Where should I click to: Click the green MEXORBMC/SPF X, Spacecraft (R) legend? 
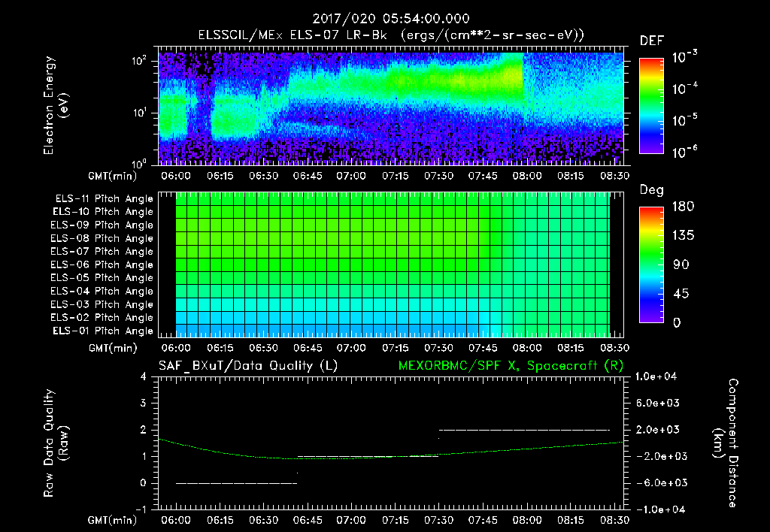point(511,366)
